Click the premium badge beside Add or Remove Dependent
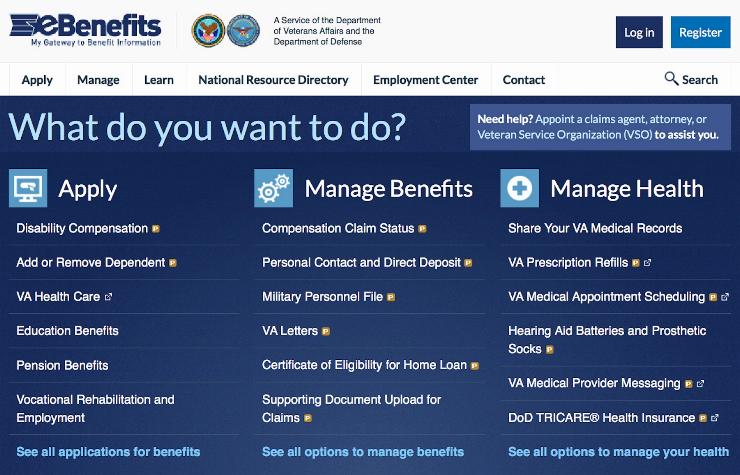The width and height of the screenshot is (740, 475). coord(173,263)
